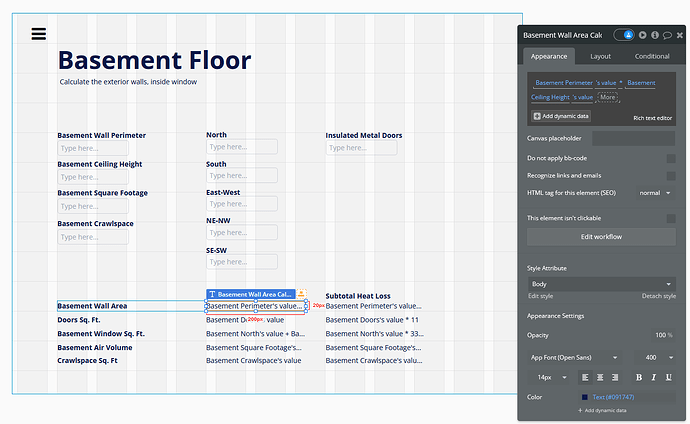Toggle the responsive switch in editor header
The image size is (690, 424).
(x=624, y=35)
